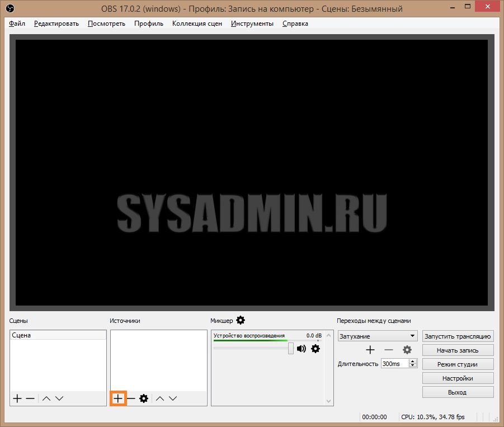Add a scene transition with plus icon
This screenshot has height=427, width=504.
pyautogui.click(x=370, y=350)
